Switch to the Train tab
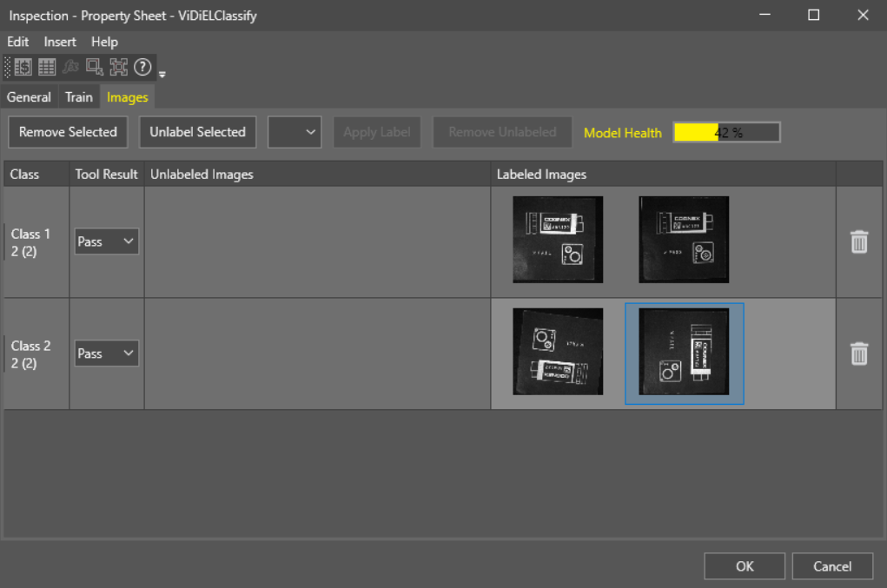 [x=79, y=97]
